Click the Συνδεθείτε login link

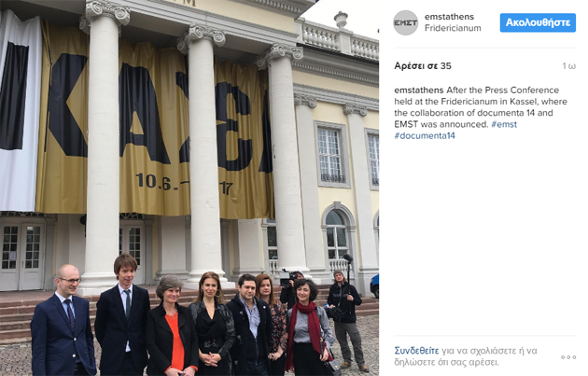[x=416, y=351]
